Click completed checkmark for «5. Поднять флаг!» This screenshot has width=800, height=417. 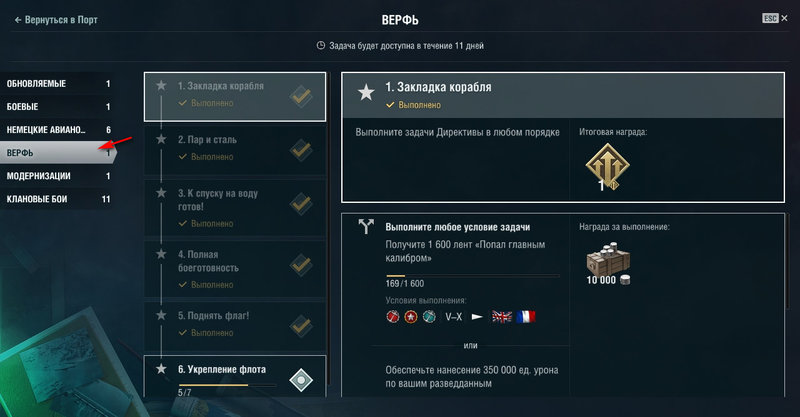tap(303, 322)
